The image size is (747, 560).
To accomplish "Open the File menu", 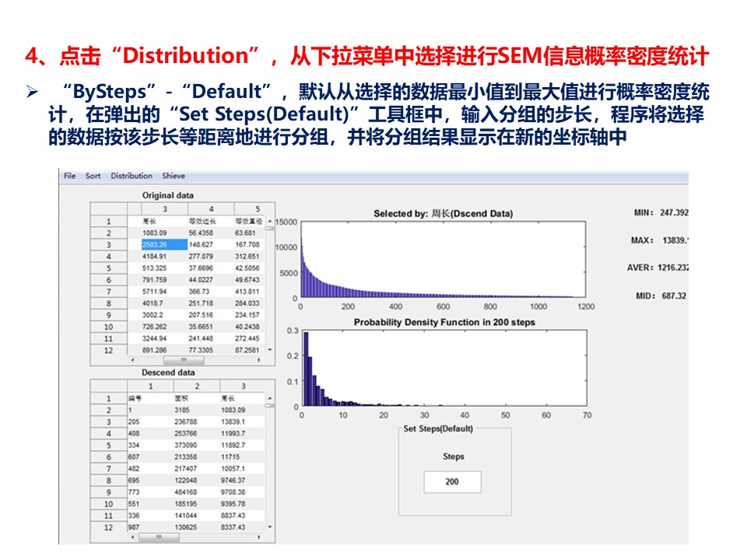I will [69, 176].
